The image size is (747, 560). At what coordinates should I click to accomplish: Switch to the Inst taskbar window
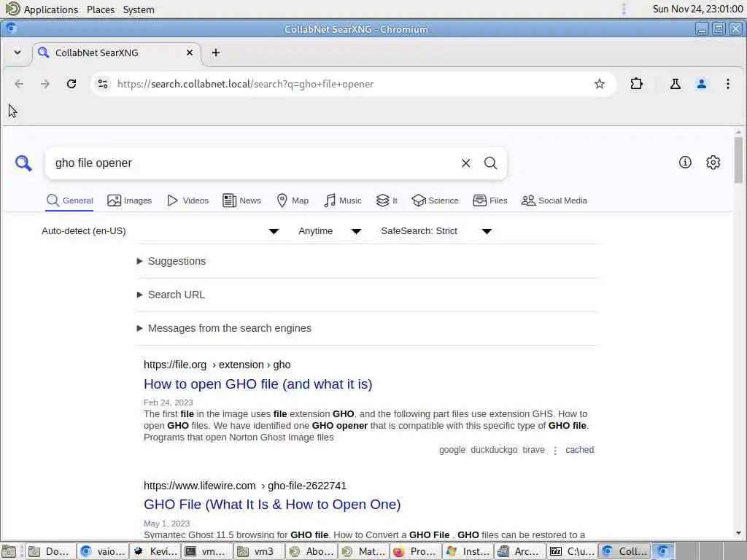(x=468, y=551)
